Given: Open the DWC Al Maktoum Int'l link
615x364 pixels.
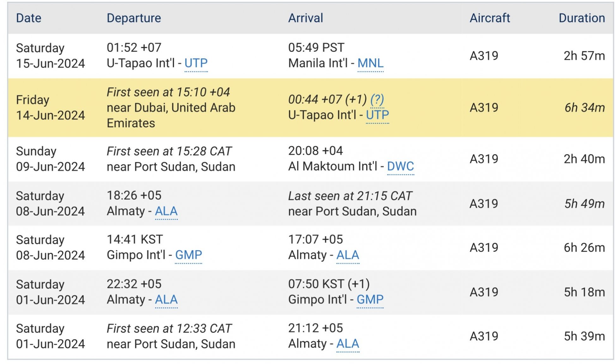Looking at the screenshot, I should 400,167.
